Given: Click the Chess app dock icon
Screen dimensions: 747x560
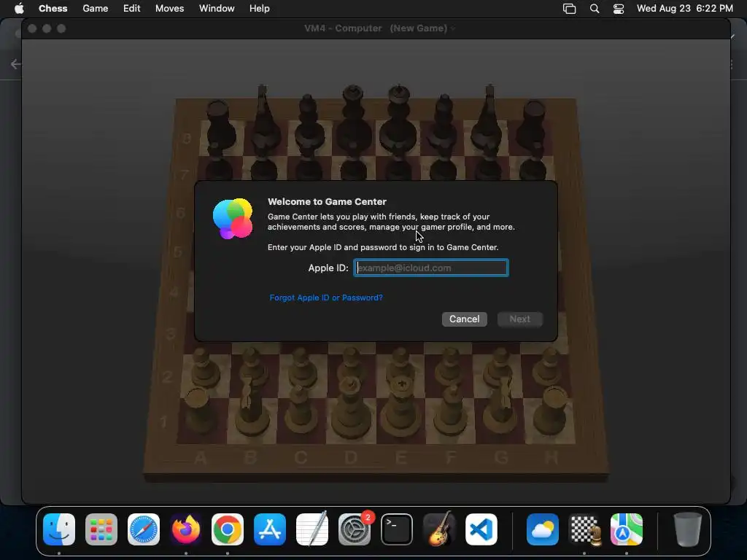Looking at the screenshot, I should pyautogui.click(x=584, y=529).
